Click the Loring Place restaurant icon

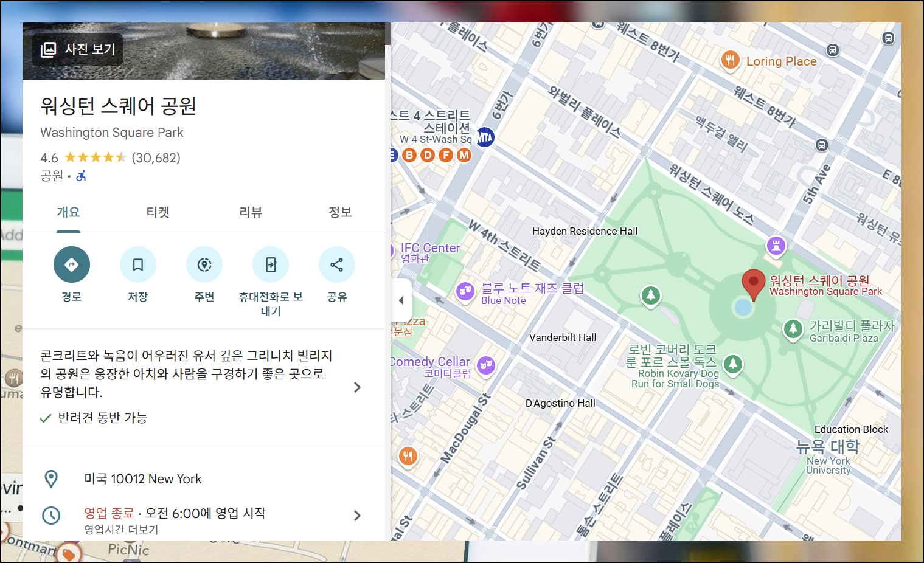tap(731, 60)
